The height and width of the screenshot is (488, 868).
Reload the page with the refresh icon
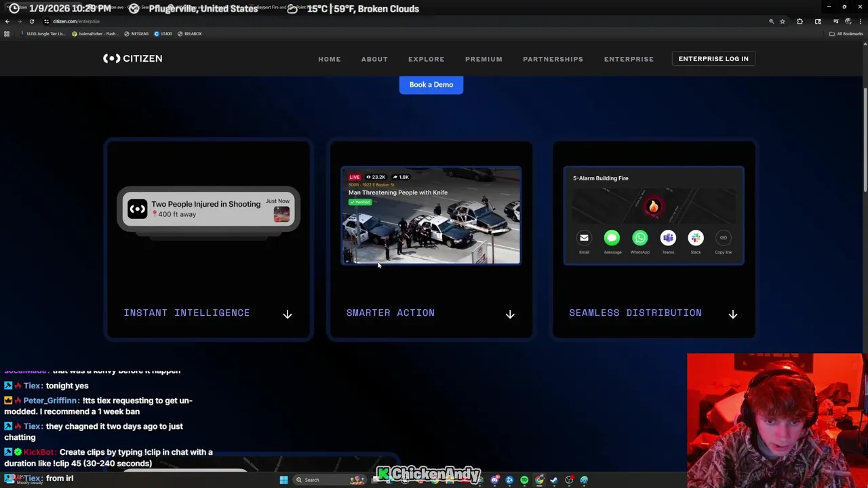32,22
